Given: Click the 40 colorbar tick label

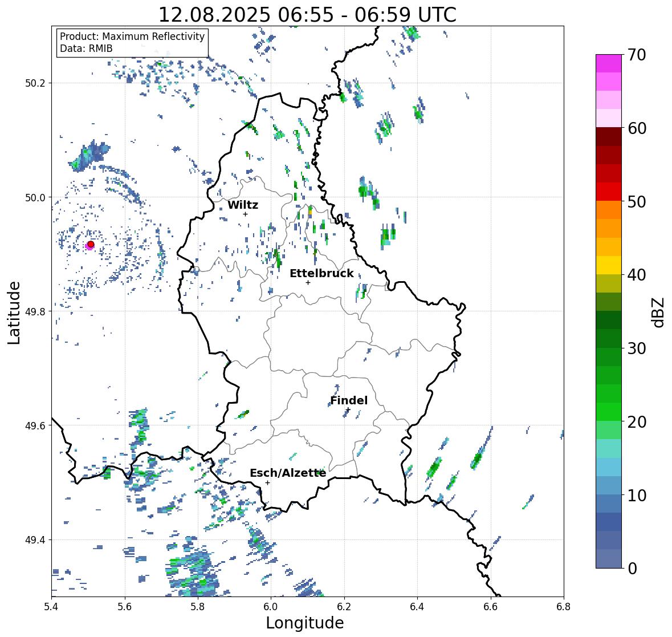Looking at the screenshot, I should pos(637,275).
